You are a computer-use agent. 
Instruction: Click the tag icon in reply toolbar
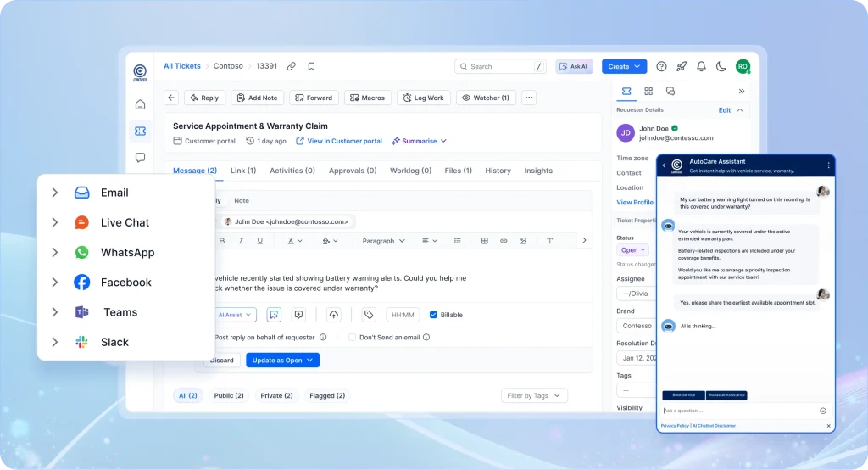pyautogui.click(x=369, y=315)
